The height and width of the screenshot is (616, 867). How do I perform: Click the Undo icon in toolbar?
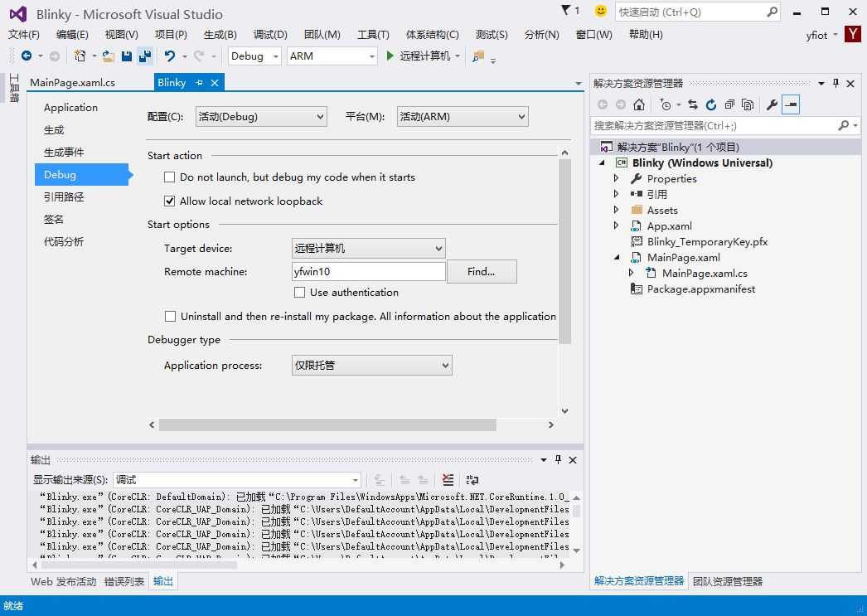170,56
